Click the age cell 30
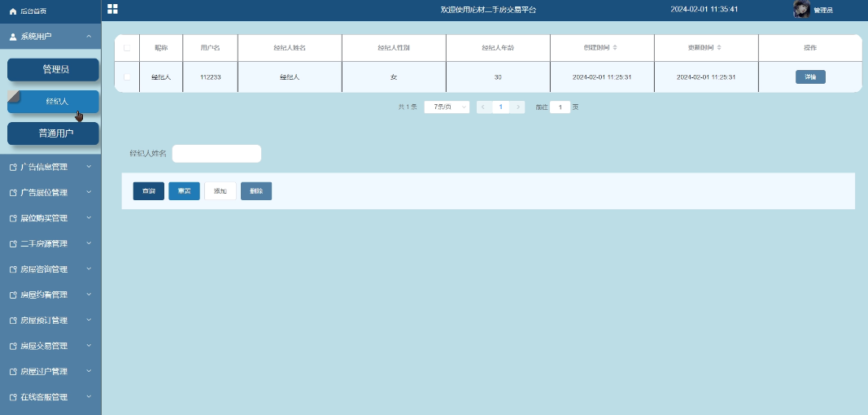868x415 pixels. 498,77
